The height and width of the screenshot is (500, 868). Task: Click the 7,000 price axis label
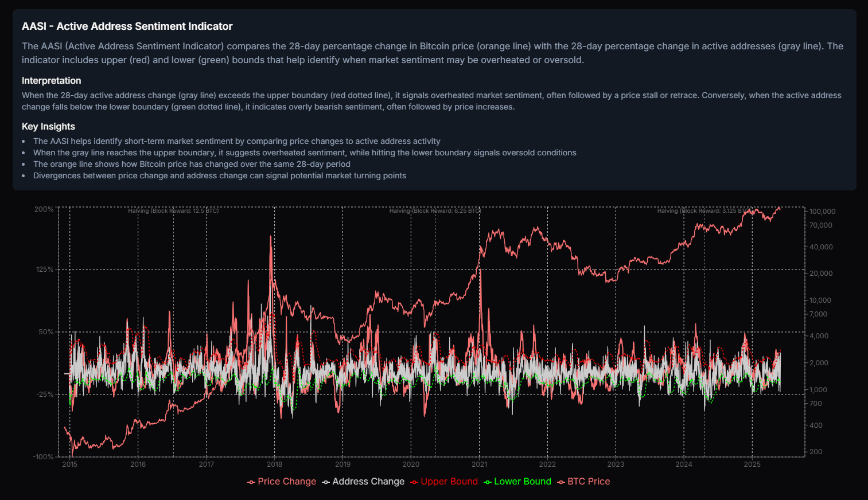pos(819,314)
